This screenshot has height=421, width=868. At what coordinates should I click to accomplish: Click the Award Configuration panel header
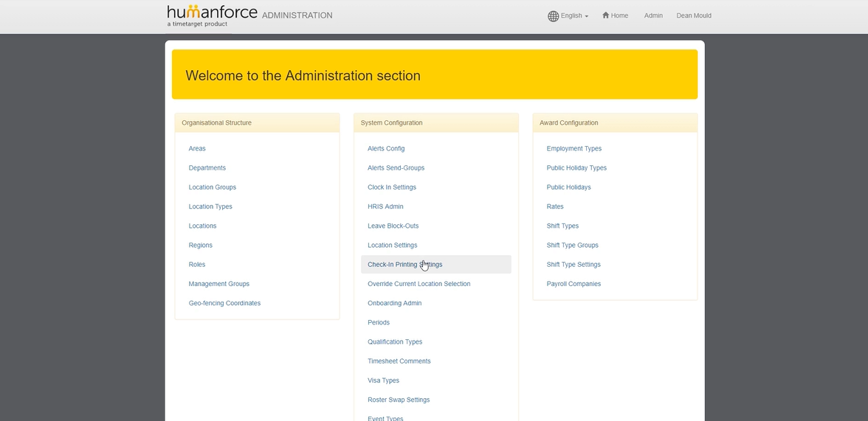point(615,123)
